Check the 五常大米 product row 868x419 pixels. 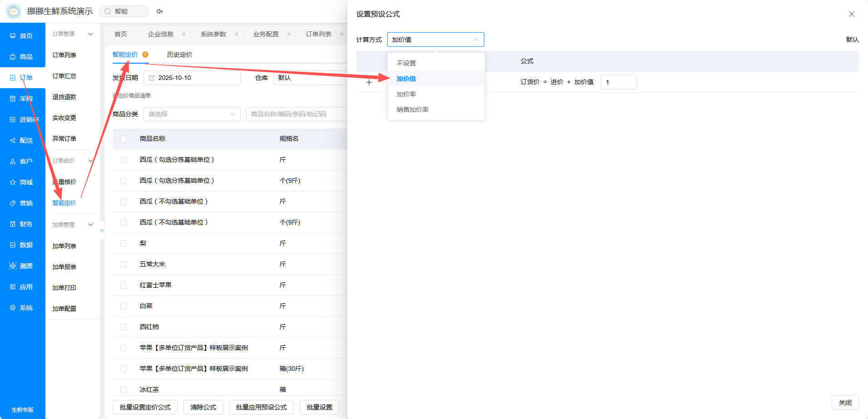(x=123, y=264)
